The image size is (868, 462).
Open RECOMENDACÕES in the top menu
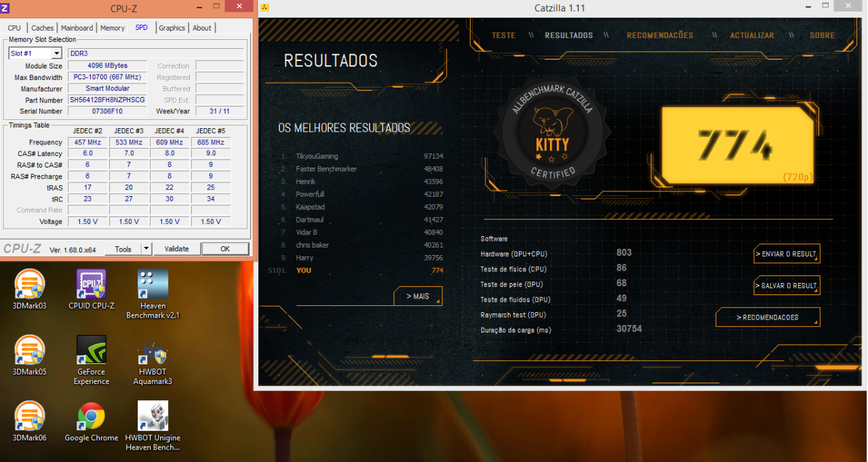click(660, 35)
